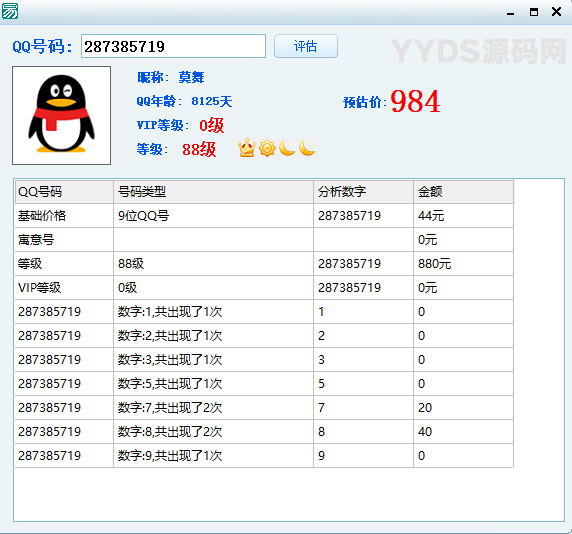
Task: Select the 金额 column header
Action: (463, 192)
